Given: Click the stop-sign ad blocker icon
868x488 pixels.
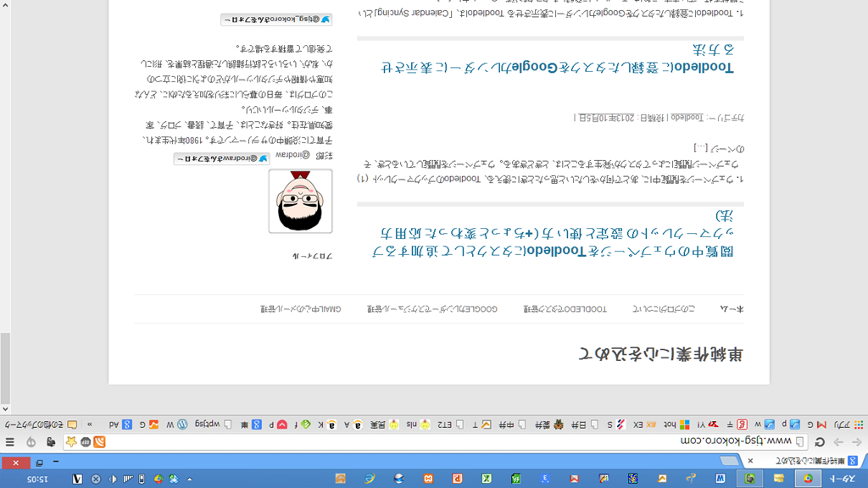Looking at the screenshot, I should pyautogui.click(x=86, y=442).
